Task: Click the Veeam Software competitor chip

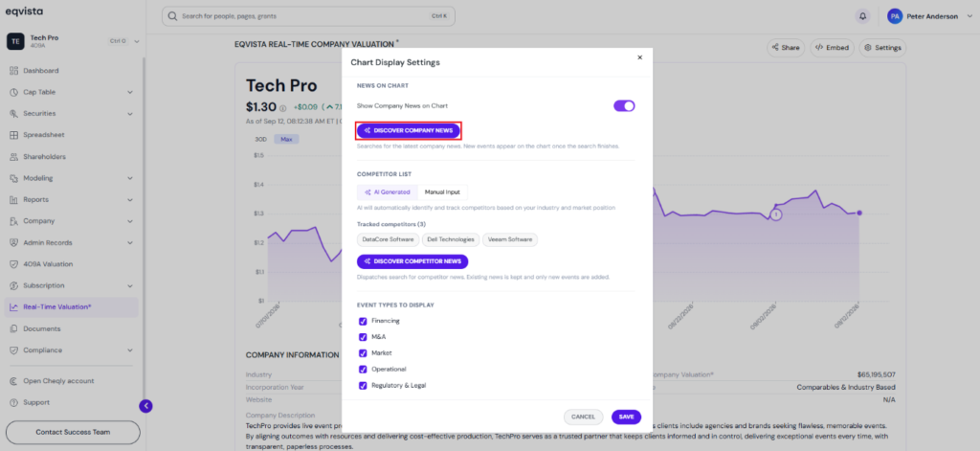Action: pyautogui.click(x=510, y=239)
